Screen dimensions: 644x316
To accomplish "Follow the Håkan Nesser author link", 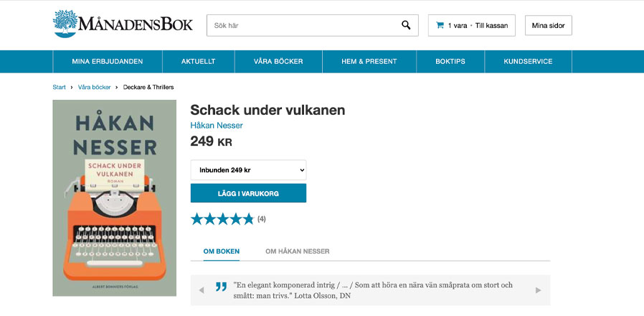I will click(x=217, y=126).
